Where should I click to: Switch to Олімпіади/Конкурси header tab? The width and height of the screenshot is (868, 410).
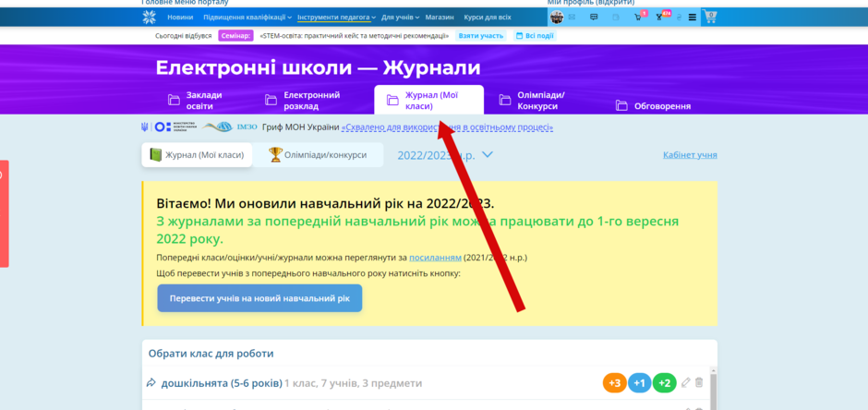(x=533, y=101)
